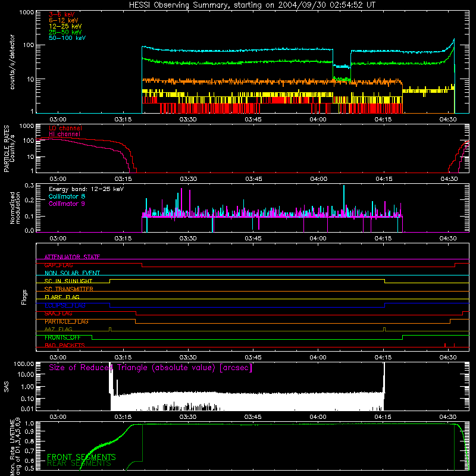Select the 100.00 tick on SAS axis
Image resolution: width=476 pixels, height=476 pixels.
coord(24,364)
